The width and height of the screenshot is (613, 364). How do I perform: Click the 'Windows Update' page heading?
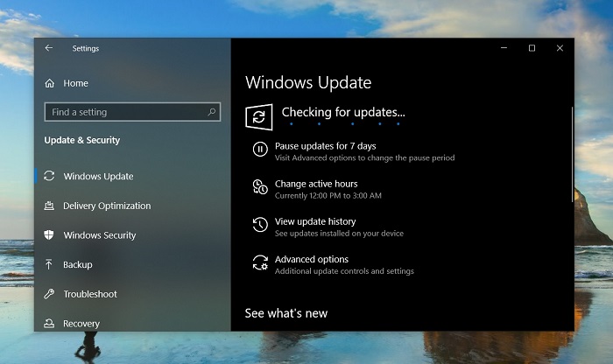[x=308, y=82]
